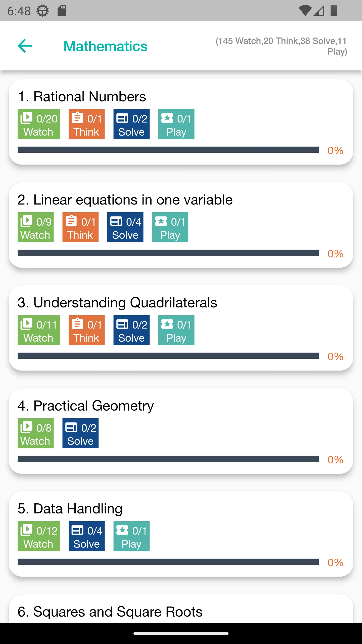Tap the Wi-Fi status bar icon
Image resolution: width=362 pixels, height=644 pixels.
tap(305, 11)
